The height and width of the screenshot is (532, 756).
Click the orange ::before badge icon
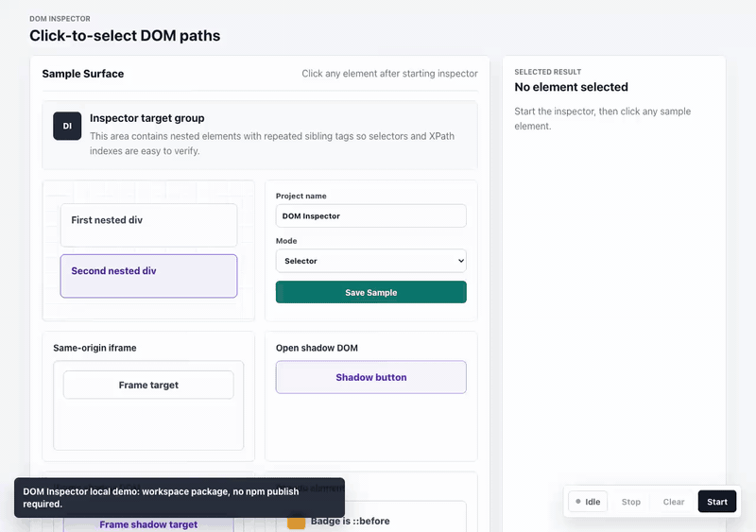[297, 523]
